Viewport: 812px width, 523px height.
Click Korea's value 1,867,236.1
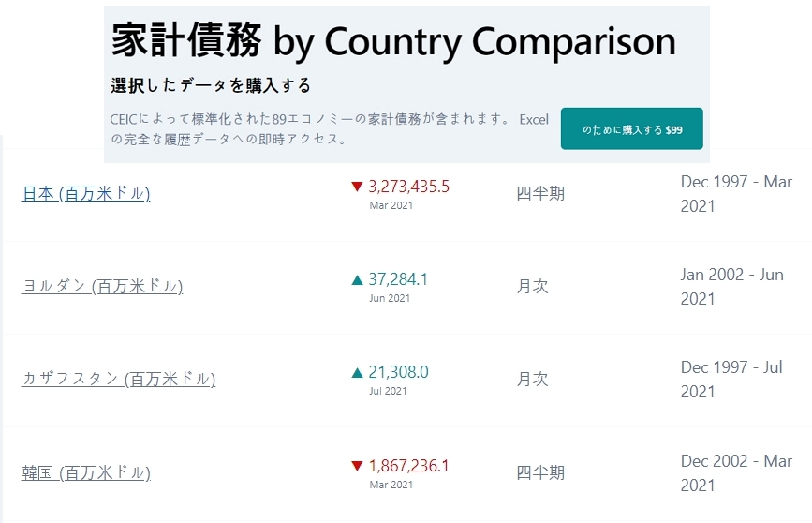coord(409,465)
